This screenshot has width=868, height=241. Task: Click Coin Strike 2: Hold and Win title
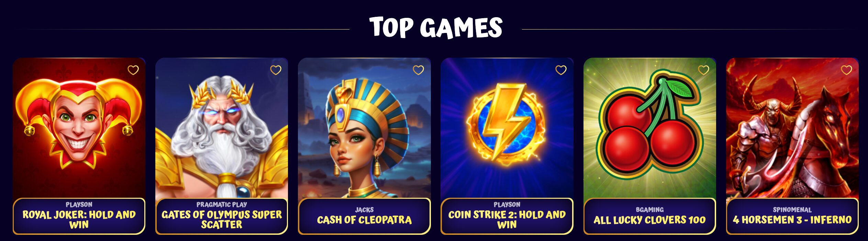507,220
